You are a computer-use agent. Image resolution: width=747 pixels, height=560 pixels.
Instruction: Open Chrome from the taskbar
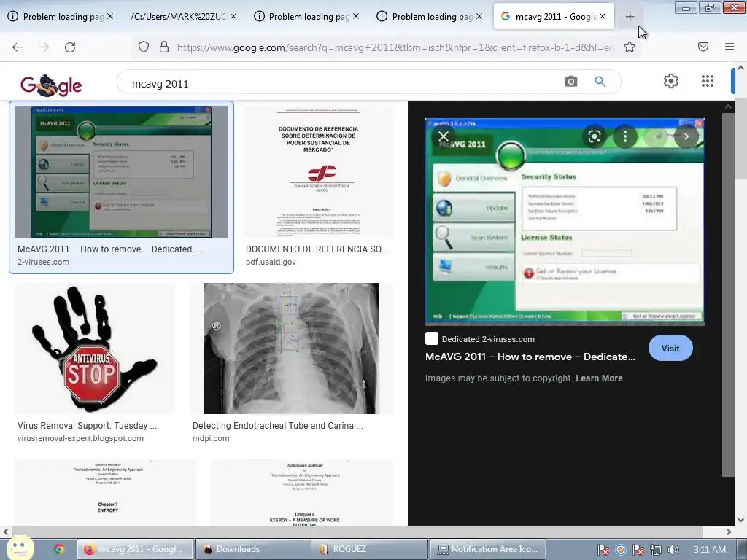[59, 549]
